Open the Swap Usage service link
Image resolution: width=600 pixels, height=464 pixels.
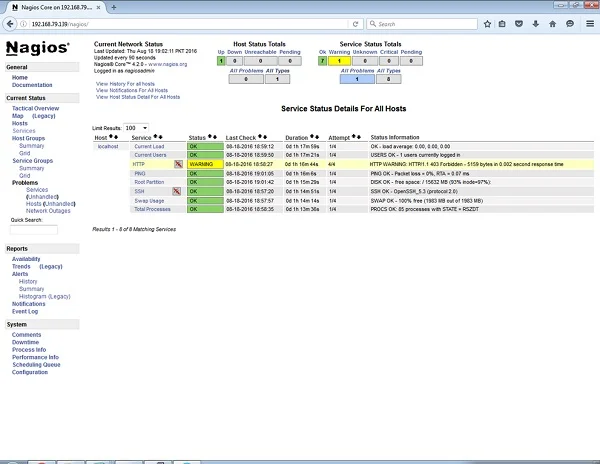[149, 201]
